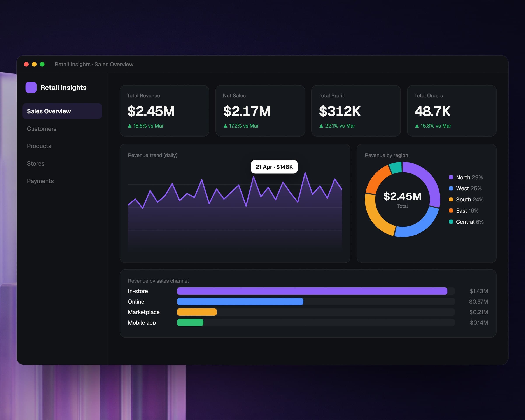Click the 17.2% vs Mar up arrow
Viewport: 525px width, 420px height.
(225, 126)
